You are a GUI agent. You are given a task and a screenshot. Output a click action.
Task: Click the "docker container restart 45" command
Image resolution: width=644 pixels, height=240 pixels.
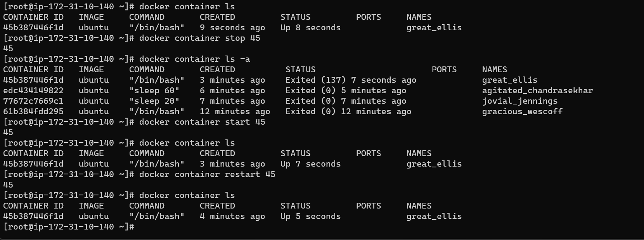(x=207, y=174)
